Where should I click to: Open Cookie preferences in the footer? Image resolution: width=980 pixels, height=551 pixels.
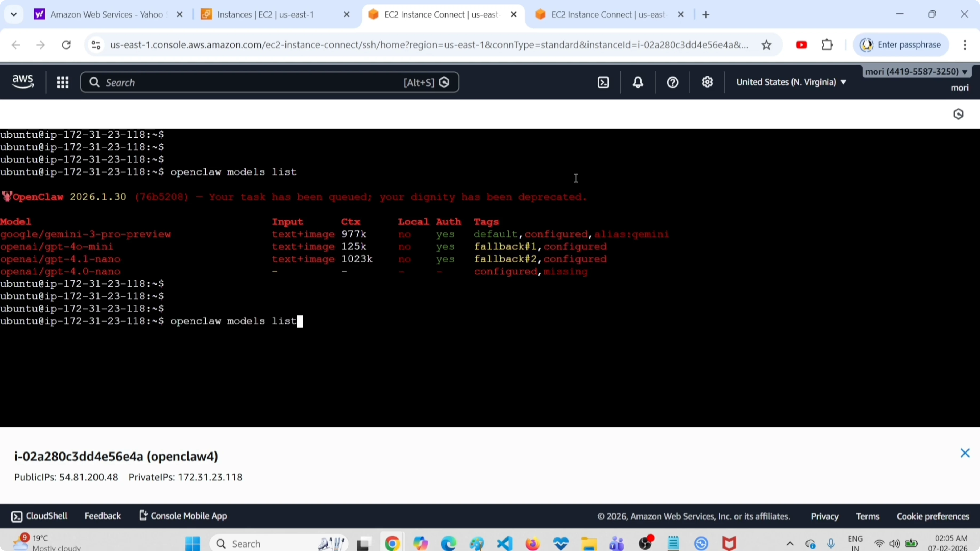(x=932, y=516)
